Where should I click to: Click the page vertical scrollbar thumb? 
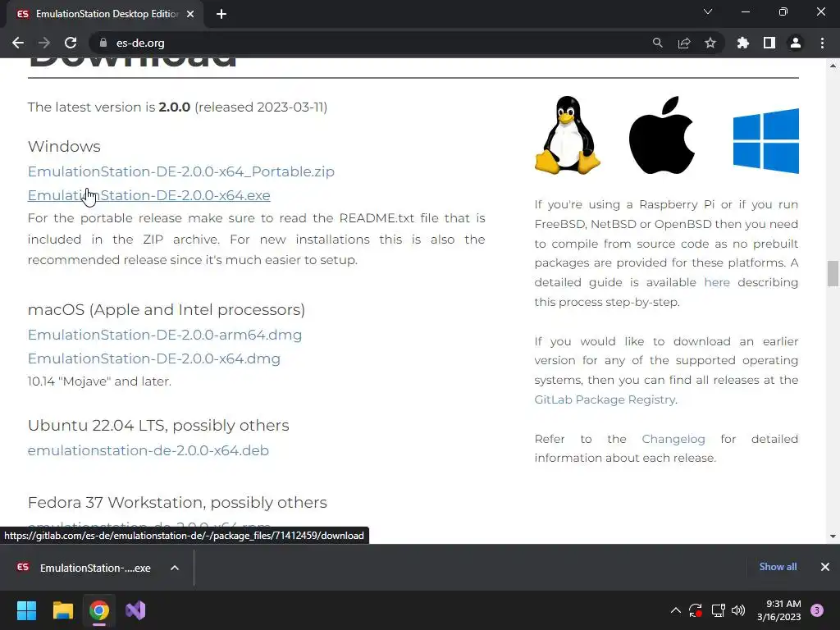pyautogui.click(x=833, y=274)
